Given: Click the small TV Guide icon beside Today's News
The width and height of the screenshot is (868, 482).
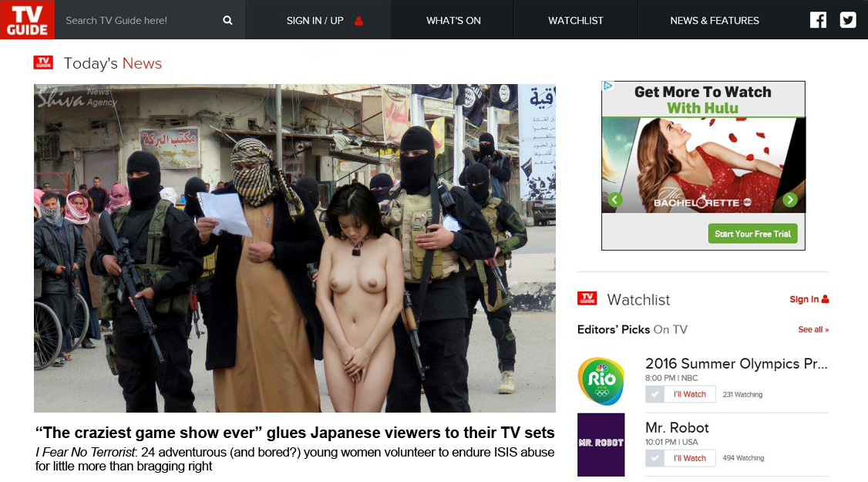Looking at the screenshot, I should [x=43, y=63].
